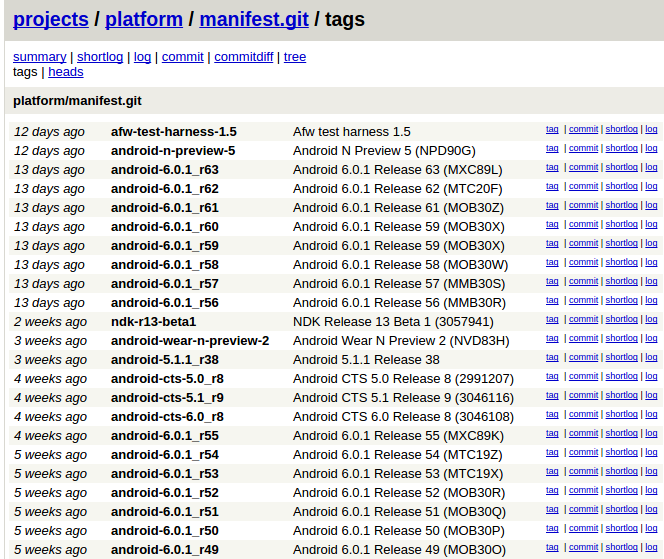This screenshot has height=559, width=664.
Task: Select the description Android N Preview 5 (NPD90G)
Action: click(384, 151)
